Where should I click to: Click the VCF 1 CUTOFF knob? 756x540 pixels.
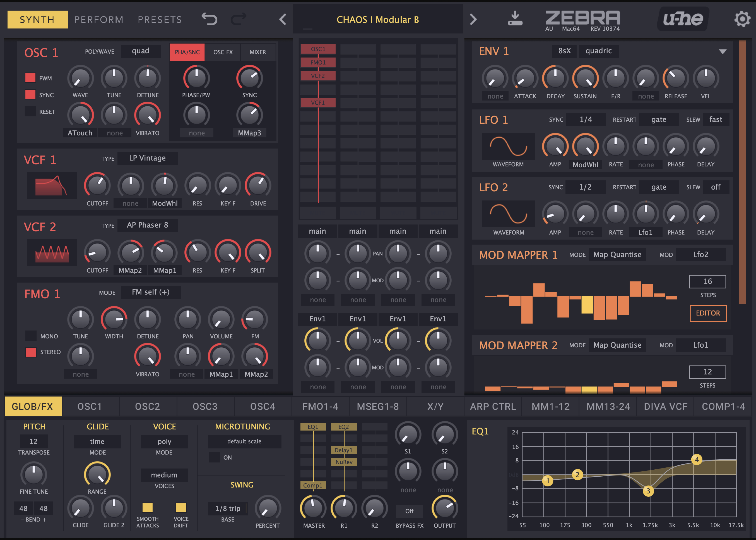(97, 185)
